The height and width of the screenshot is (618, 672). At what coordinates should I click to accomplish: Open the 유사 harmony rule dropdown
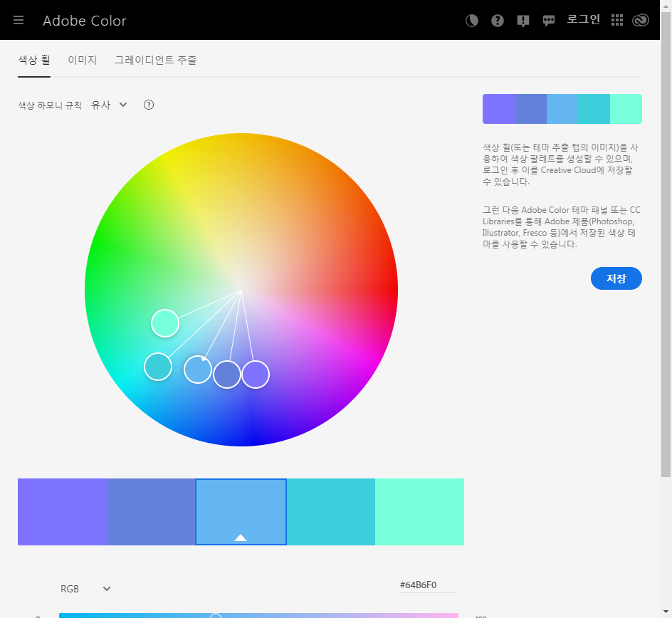click(x=109, y=105)
